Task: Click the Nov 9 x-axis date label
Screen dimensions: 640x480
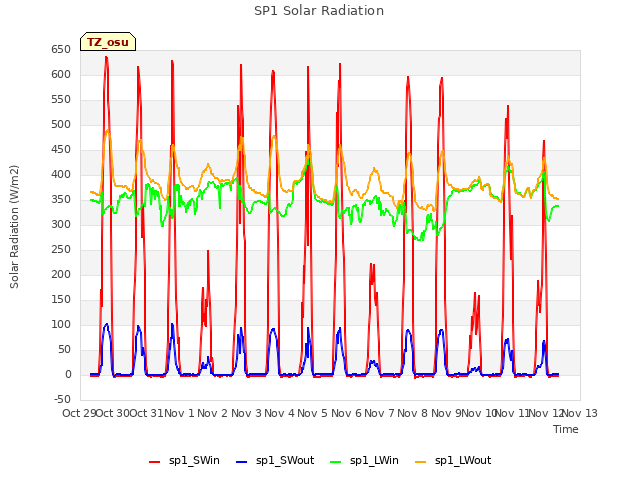Action: tap(446, 413)
